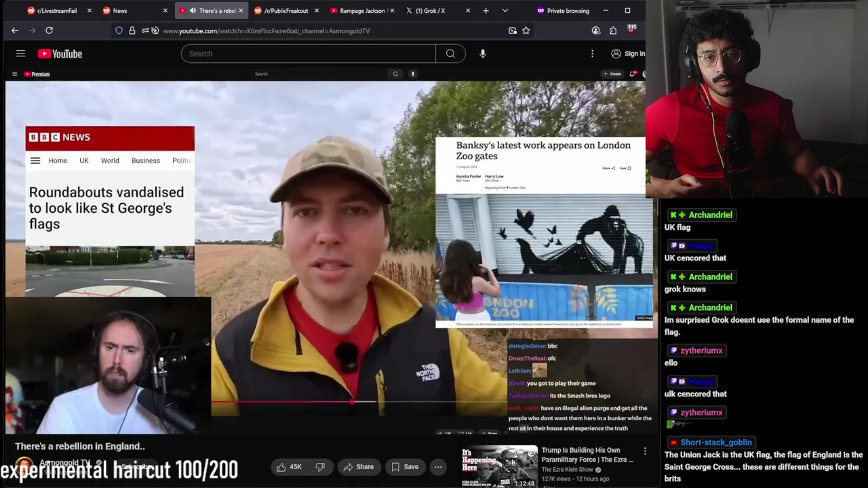Image resolution: width=868 pixels, height=488 pixels.
Task: Go back using browser back arrow
Action: pos(15,30)
